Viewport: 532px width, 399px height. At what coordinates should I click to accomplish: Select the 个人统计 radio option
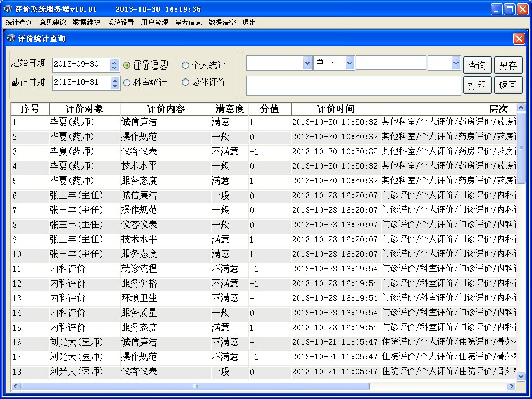(x=185, y=65)
